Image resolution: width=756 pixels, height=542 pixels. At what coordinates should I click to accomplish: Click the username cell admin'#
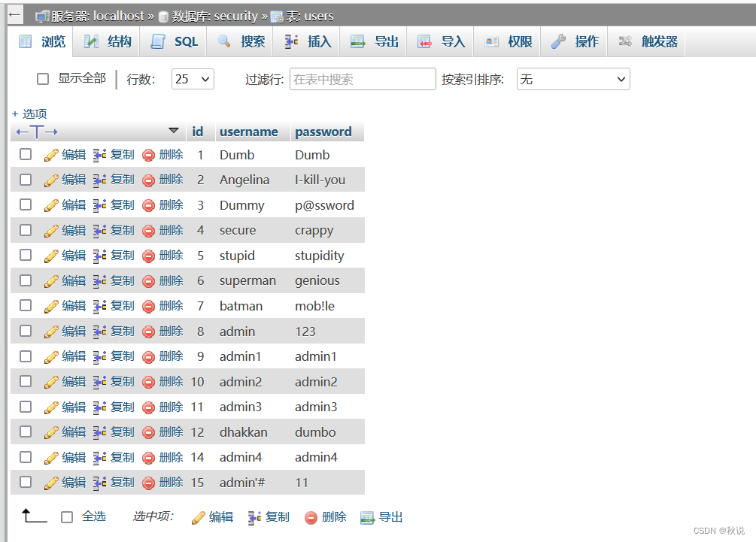242,483
